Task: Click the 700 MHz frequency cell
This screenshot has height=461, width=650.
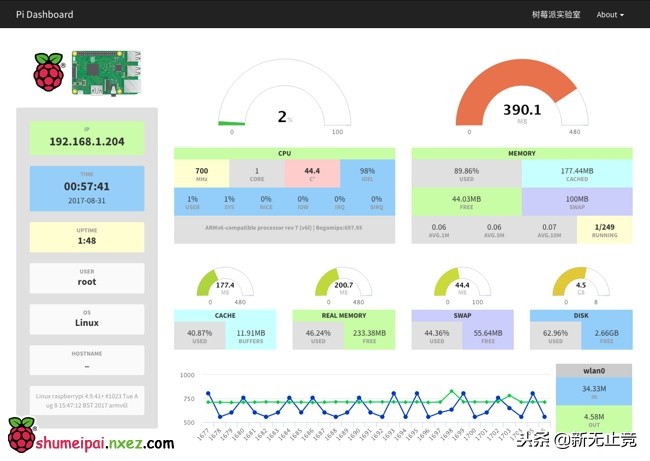Action: tap(201, 174)
